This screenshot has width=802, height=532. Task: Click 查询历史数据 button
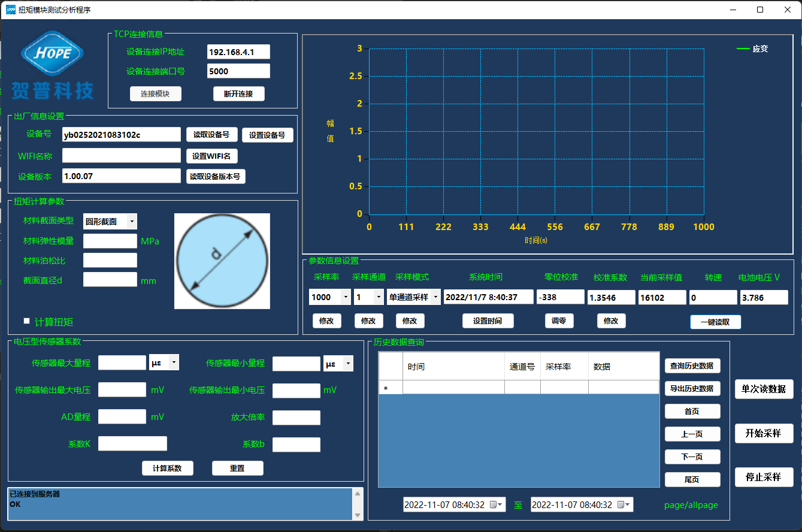692,366
